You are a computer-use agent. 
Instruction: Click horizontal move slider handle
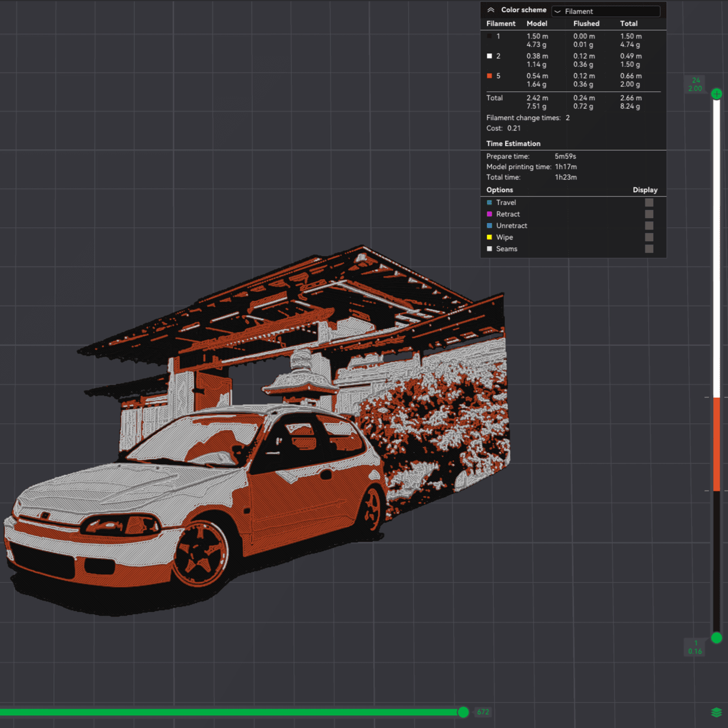click(463, 712)
